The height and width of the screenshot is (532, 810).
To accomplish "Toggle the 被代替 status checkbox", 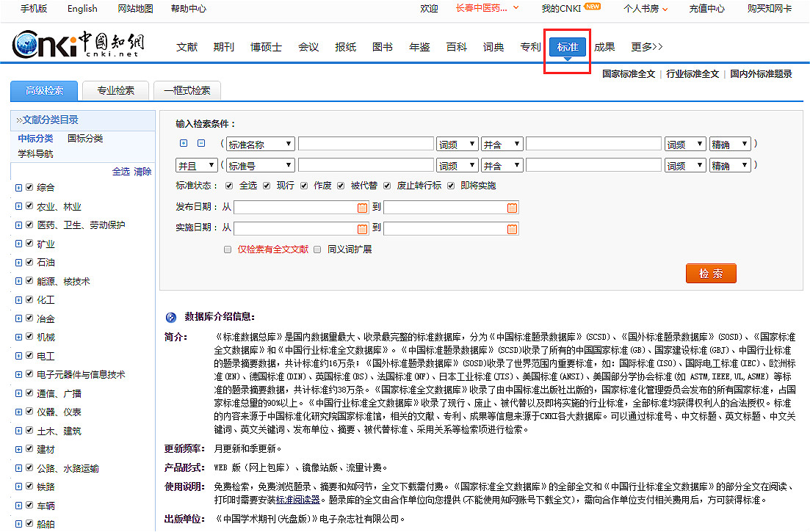I will point(341,186).
